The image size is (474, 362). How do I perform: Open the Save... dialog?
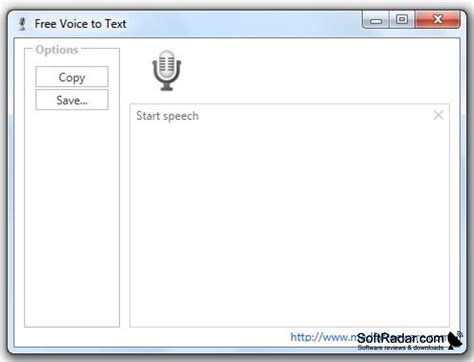pyautogui.click(x=72, y=100)
